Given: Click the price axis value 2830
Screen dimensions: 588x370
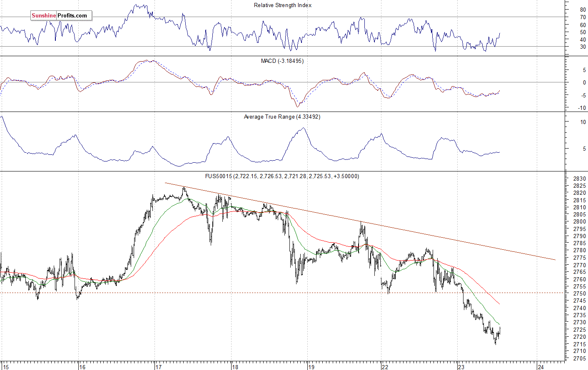Looking at the screenshot, I should point(580,179).
